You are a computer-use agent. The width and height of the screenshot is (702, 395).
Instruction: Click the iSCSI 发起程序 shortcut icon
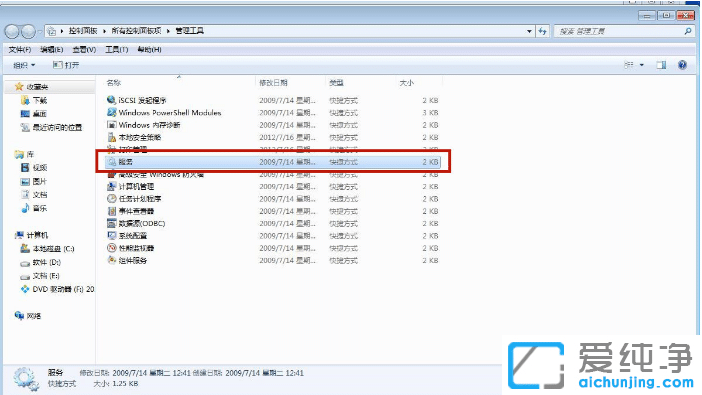111,100
